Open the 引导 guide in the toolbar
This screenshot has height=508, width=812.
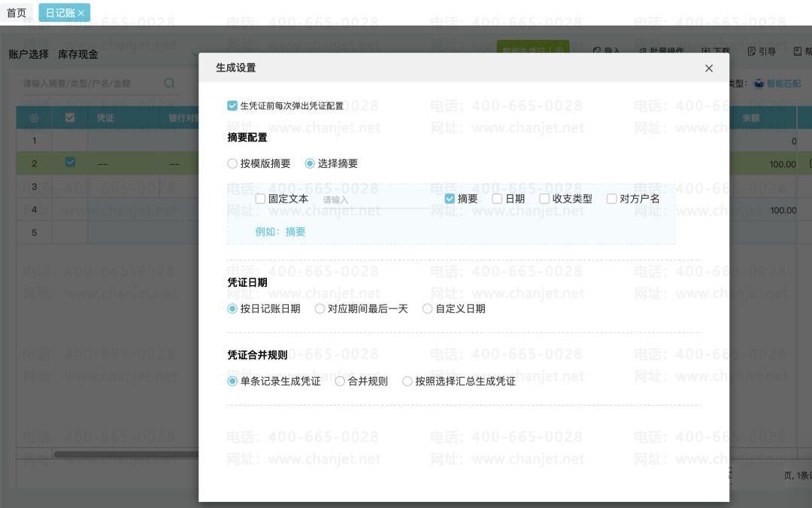tap(762, 51)
